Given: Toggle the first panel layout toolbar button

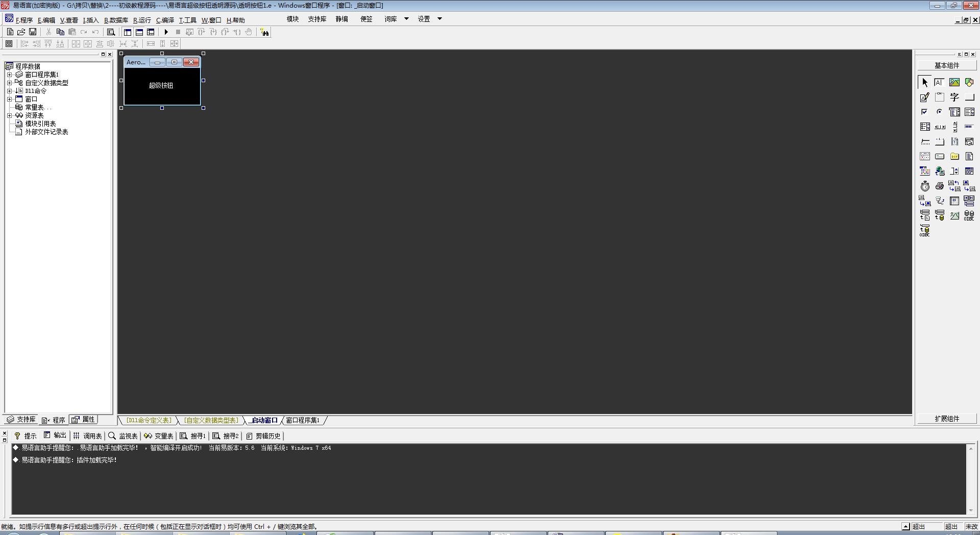Looking at the screenshot, I should (128, 32).
